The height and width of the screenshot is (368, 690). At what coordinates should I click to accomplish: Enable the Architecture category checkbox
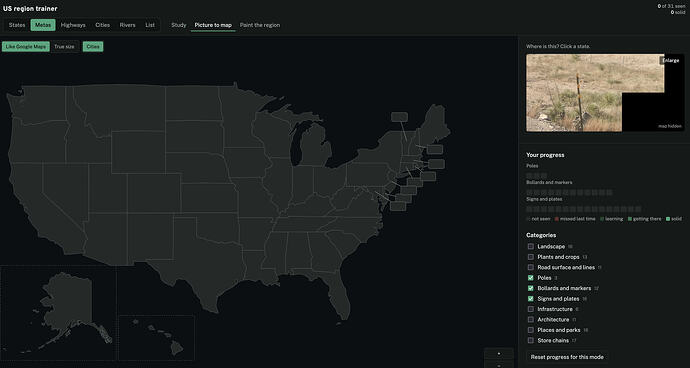point(531,320)
